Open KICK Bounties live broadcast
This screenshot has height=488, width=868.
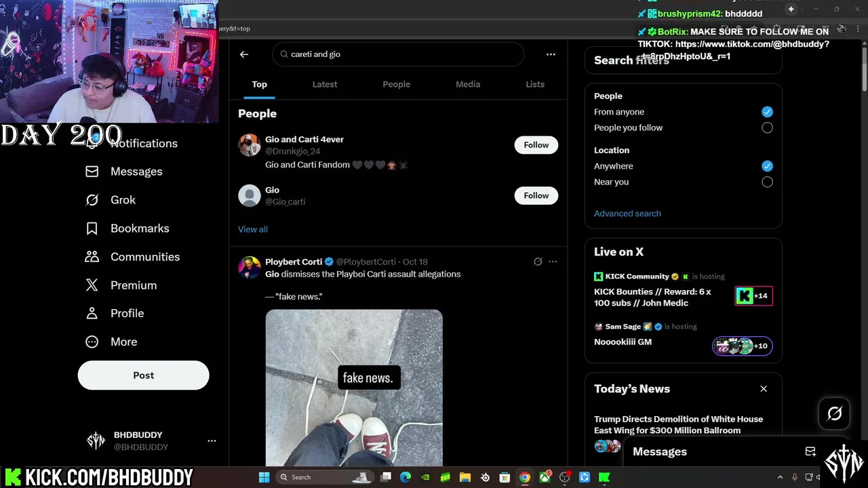[x=652, y=298]
